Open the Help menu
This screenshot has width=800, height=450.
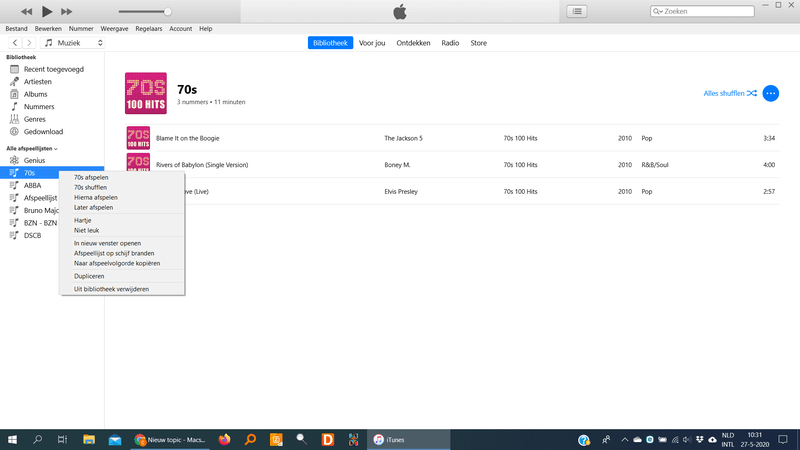click(x=206, y=29)
